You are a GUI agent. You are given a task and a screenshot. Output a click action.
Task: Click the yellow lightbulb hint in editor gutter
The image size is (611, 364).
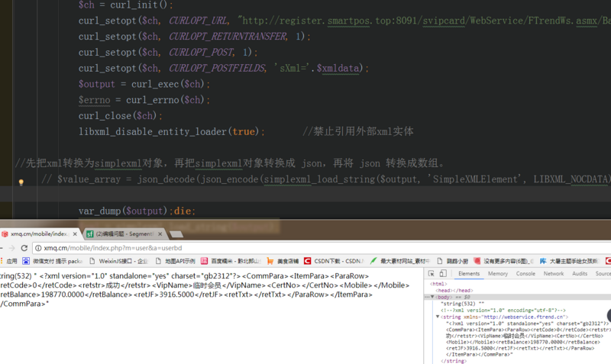click(21, 182)
